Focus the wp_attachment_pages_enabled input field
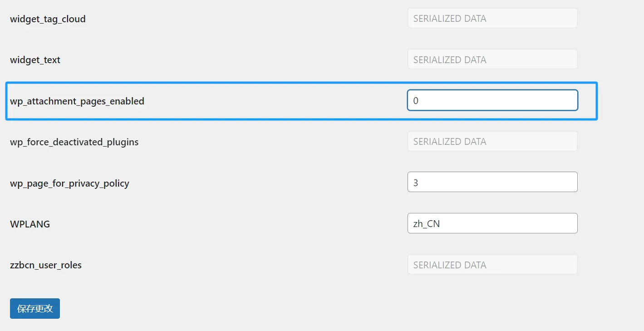Screen dimensions: 644x331 pyautogui.click(x=492, y=100)
